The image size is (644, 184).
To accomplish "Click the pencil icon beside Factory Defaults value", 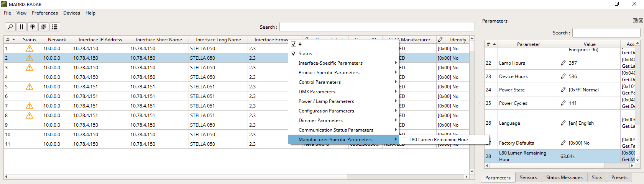I will [x=563, y=143].
